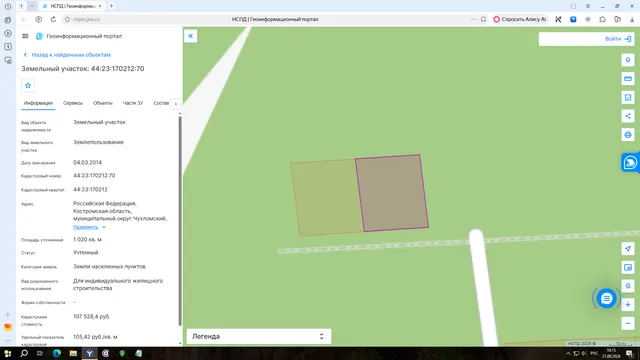Zoom in the map with plus button

(628, 304)
